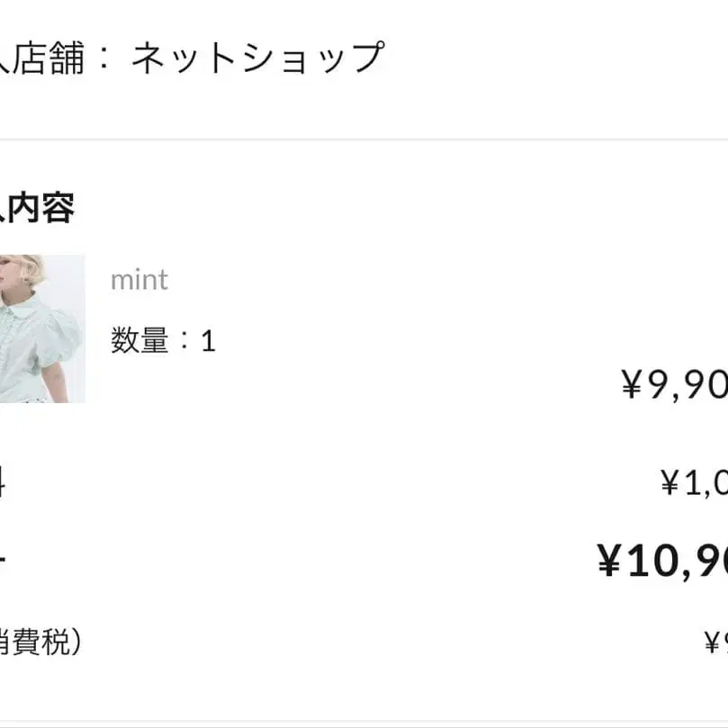728x728 pixels.
Task: Select the 数量 quantity label
Action: 139,340
